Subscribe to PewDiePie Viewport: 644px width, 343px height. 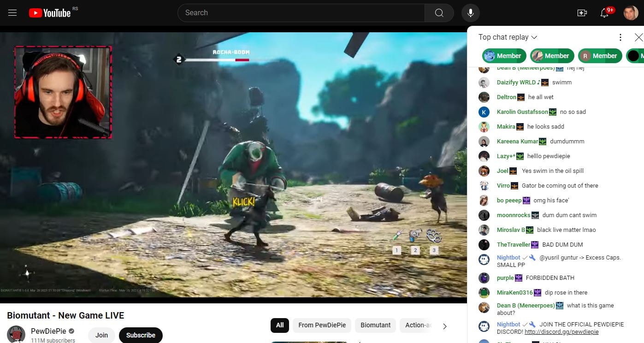141,335
